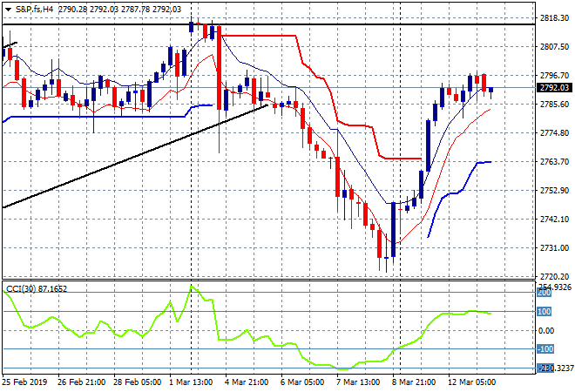Click the 8 Mar 21:00 time label
575x392 pixels.
point(414,382)
